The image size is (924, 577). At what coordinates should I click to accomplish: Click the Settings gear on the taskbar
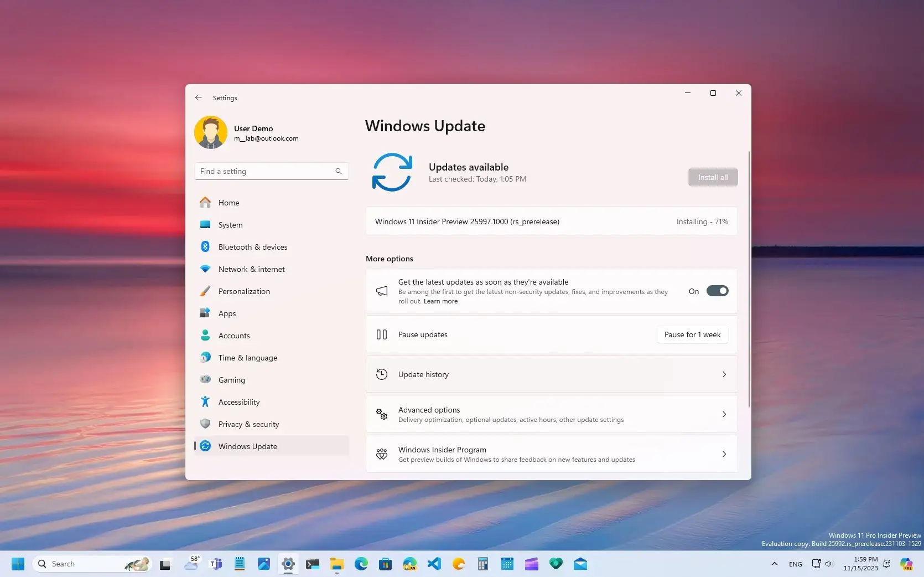pyautogui.click(x=288, y=564)
